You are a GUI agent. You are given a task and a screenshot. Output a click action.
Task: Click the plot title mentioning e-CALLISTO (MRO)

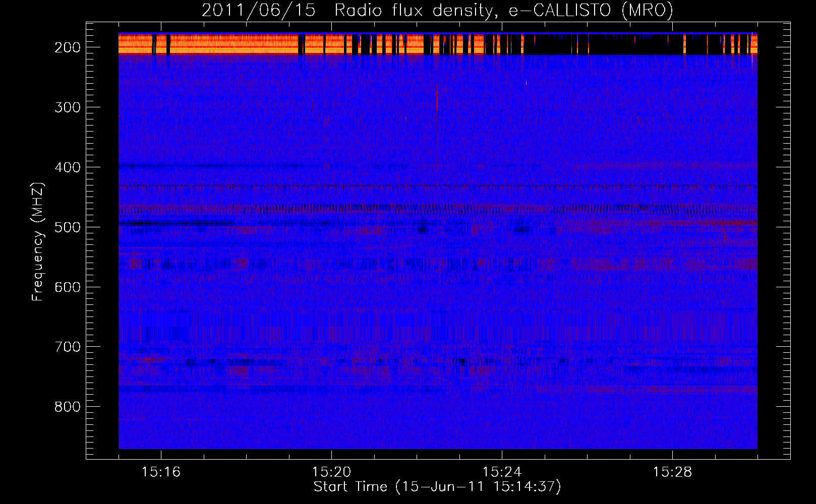pyautogui.click(x=437, y=10)
